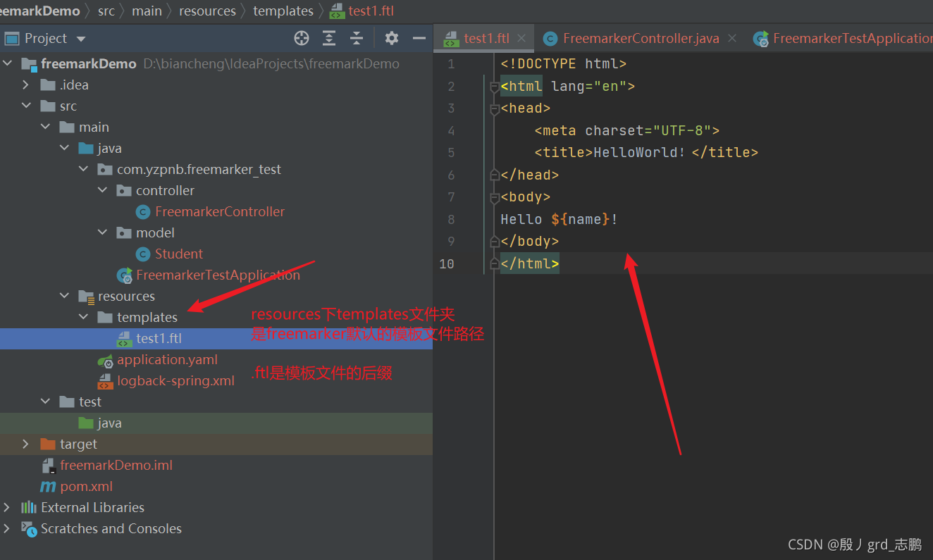Collapse the templates folder arrow
The width and height of the screenshot is (933, 560).
(x=84, y=317)
